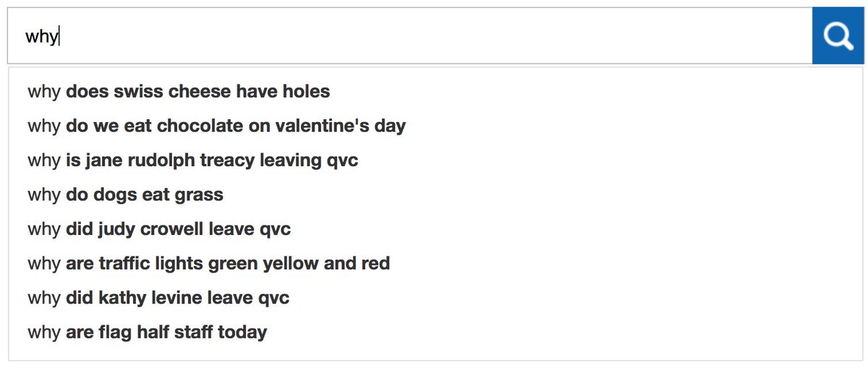Click the jane rudolph treacy autocomplete entry
The width and height of the screenshot is (868, 368).
[x=192, y=161]
